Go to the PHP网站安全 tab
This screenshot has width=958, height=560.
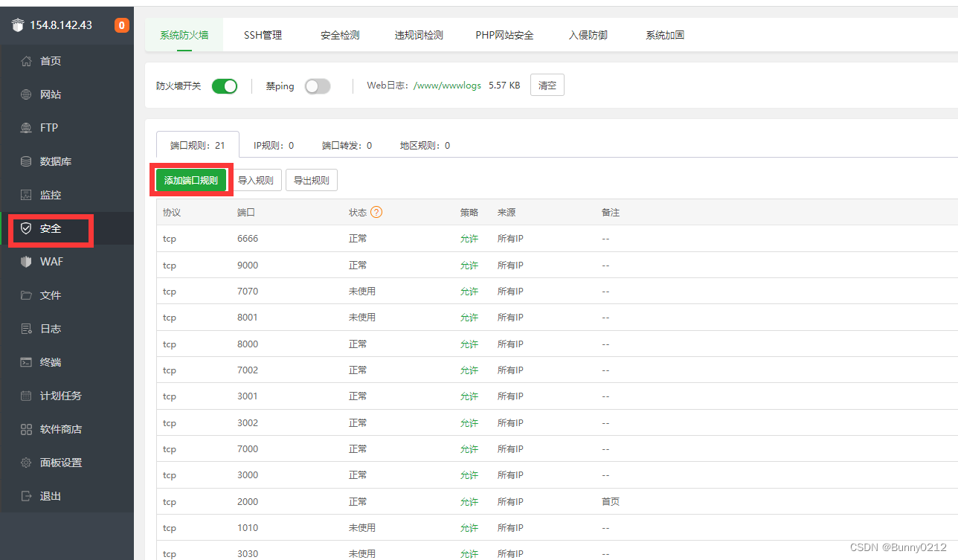[x=504, y=35]
